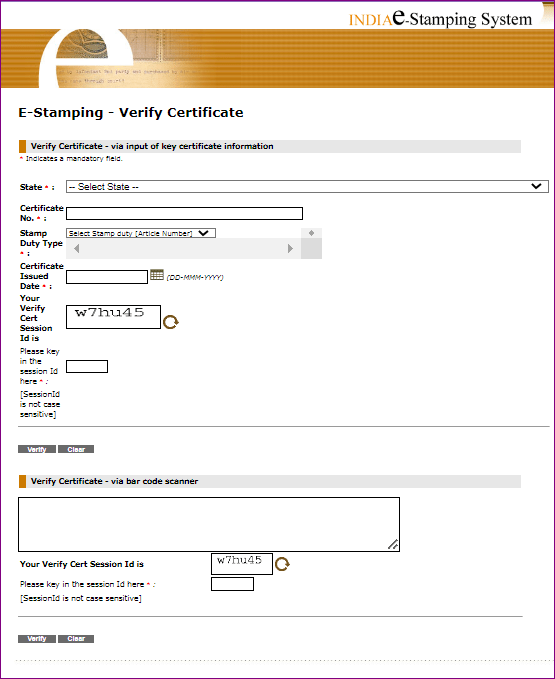Click the heading 'E-Stamping - Verify Certificate'
Image resolution: width=555 pixels, height=679 pixels.
coord(131,113)
